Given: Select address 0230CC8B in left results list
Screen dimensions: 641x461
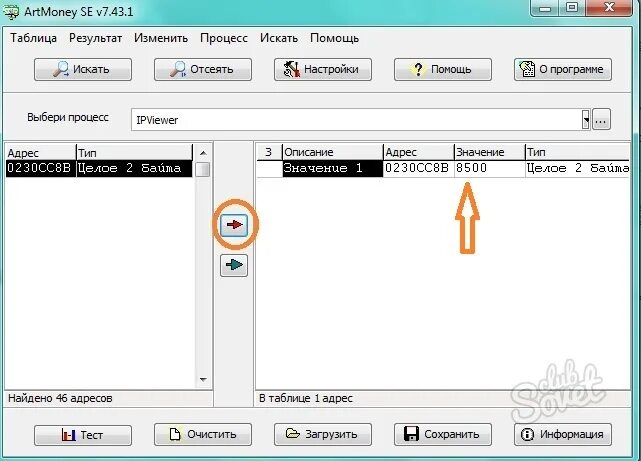Looking at the screenshot, I should coord(40,168).
